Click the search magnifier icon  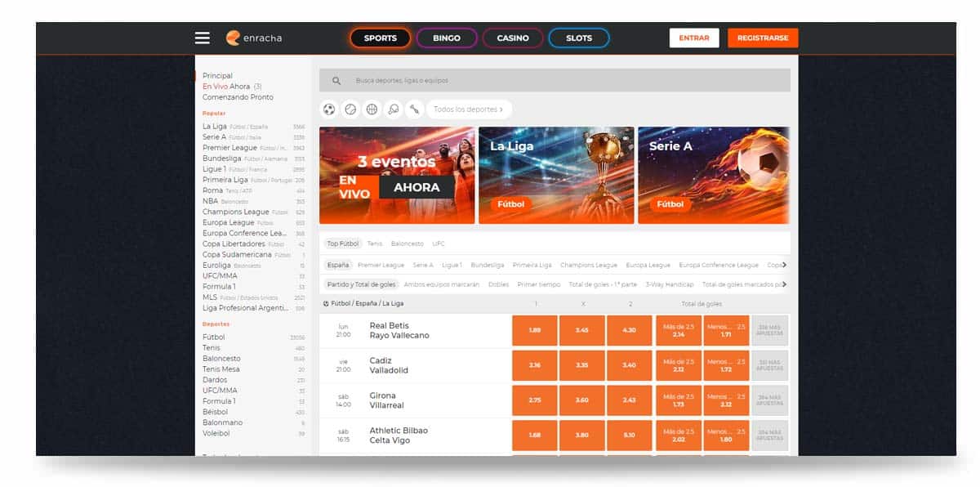(x=336, y=81)
